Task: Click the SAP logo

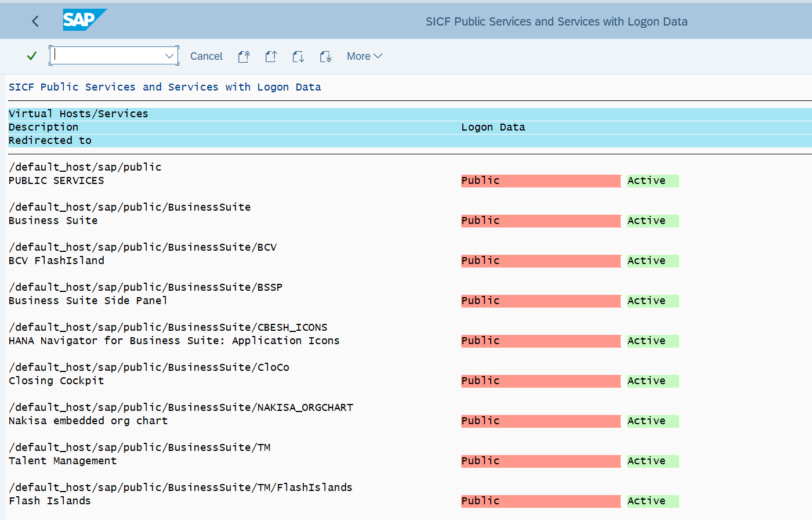Action: click(x=84, y=20)
